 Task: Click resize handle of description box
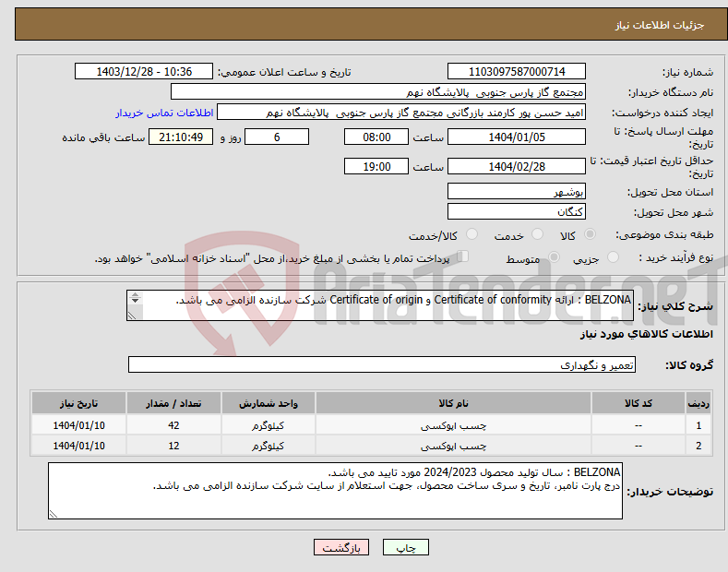[132, 316]
